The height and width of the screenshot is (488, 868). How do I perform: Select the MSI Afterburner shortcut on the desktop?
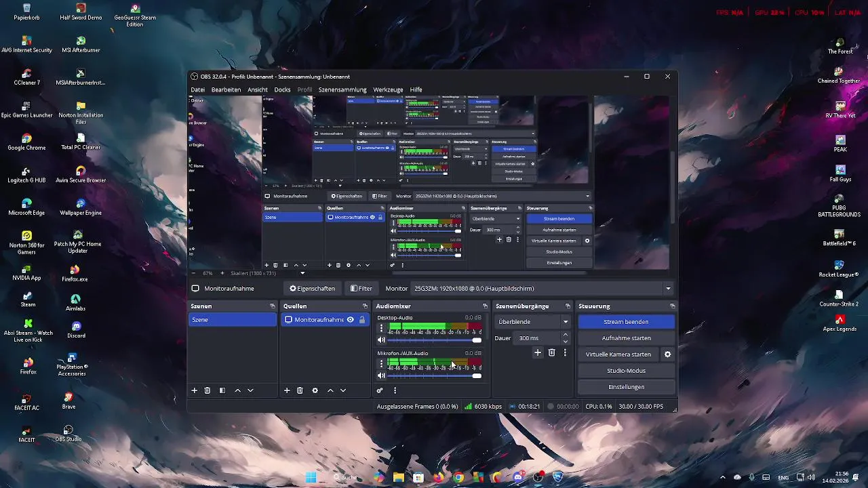click(x=81, y=45)
